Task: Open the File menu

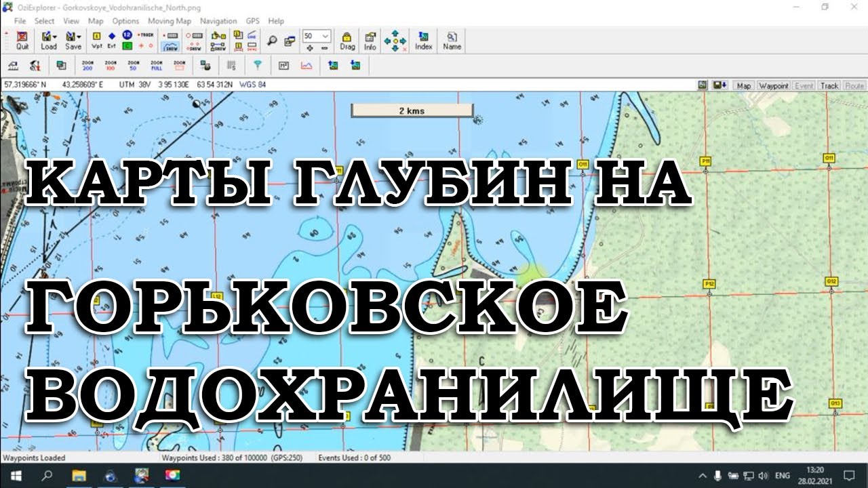Action: 20,21
